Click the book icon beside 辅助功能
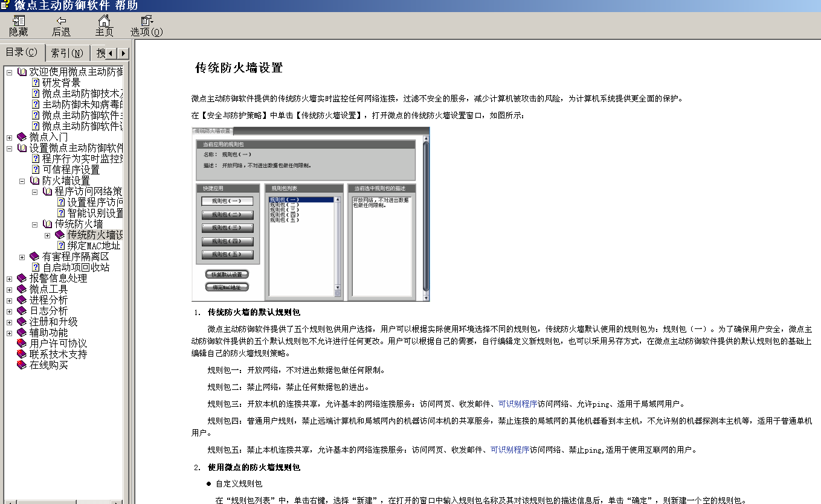This screenshot has width=821, height=504. [x=22, y=333]
